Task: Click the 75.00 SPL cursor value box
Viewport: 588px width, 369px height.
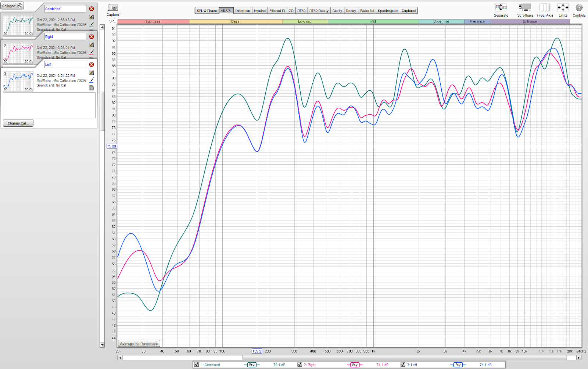Action: coord(111,146)
